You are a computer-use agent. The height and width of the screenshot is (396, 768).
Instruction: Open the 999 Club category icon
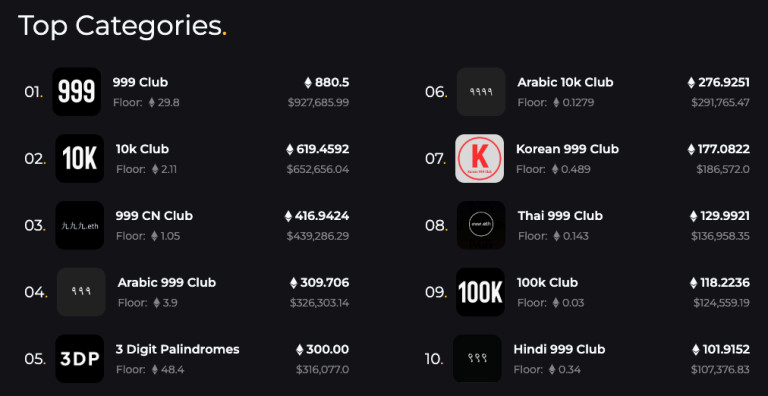point(77,92)
